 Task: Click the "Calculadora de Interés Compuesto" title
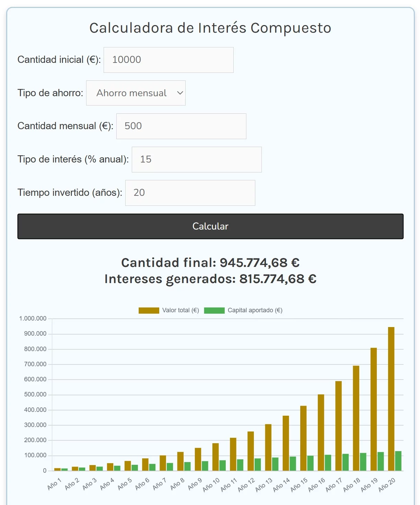click(x=210, y=28)
